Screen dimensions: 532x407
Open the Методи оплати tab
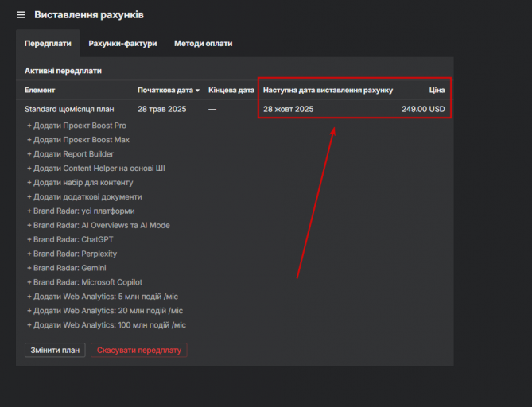tap(204, 44)
